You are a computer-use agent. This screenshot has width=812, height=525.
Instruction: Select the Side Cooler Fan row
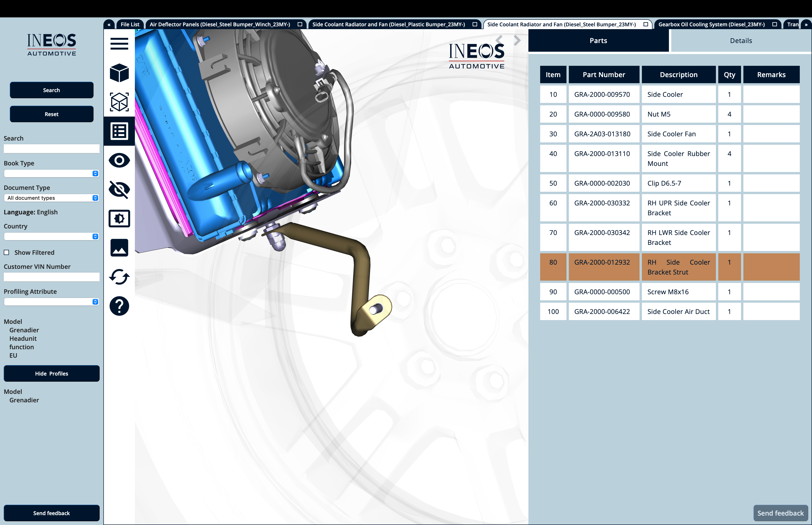670,134
